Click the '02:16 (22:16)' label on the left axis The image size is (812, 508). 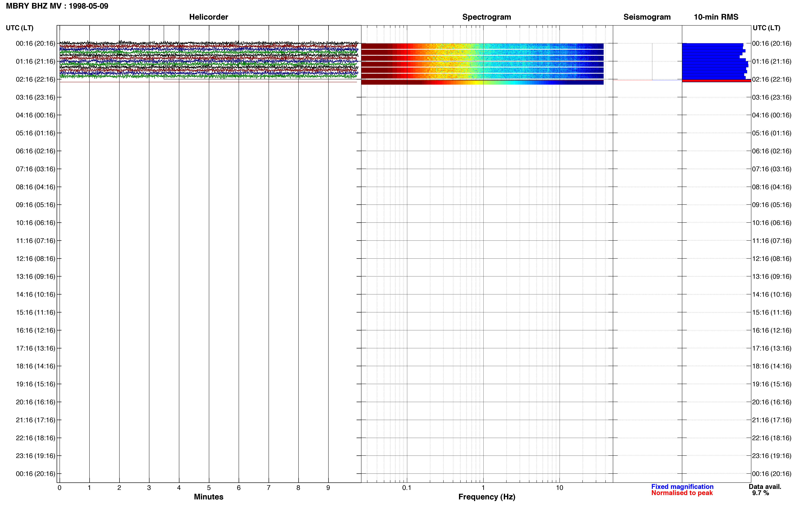[x=36, y=79]
